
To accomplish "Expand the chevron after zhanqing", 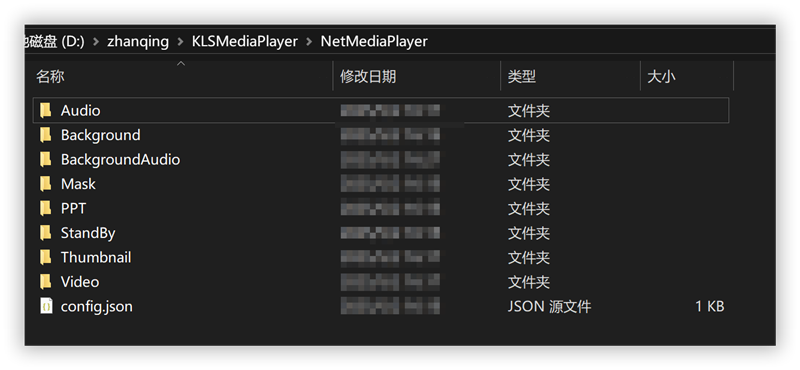I will tap(181, 42).
